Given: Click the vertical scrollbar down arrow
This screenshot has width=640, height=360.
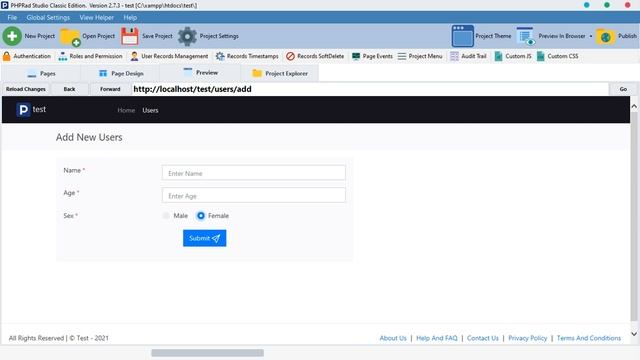Looking at the screenshot, I should tap(634, 334).
